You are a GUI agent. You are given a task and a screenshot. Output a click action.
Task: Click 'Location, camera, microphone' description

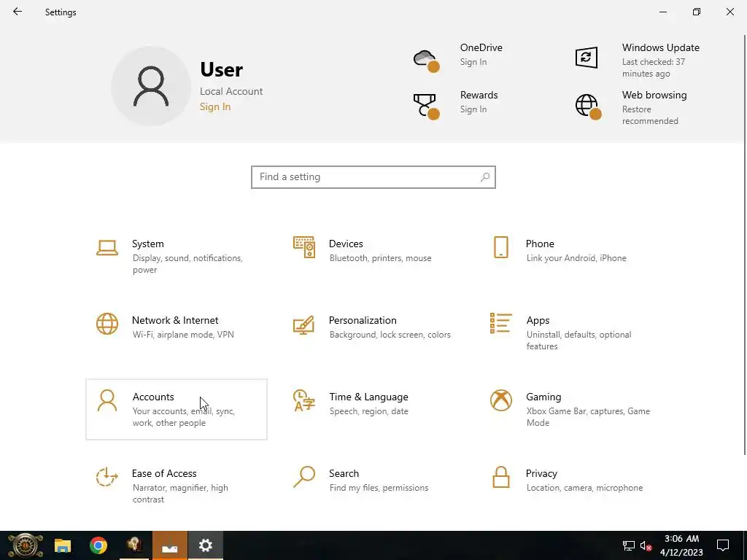(584, 488)
